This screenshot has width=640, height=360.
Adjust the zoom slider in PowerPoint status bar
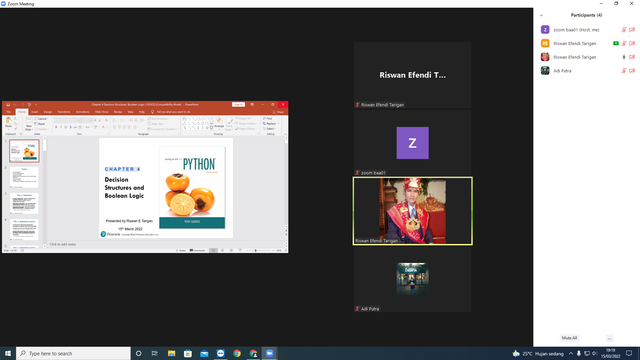pyautogui.click(x=256, y=250)
